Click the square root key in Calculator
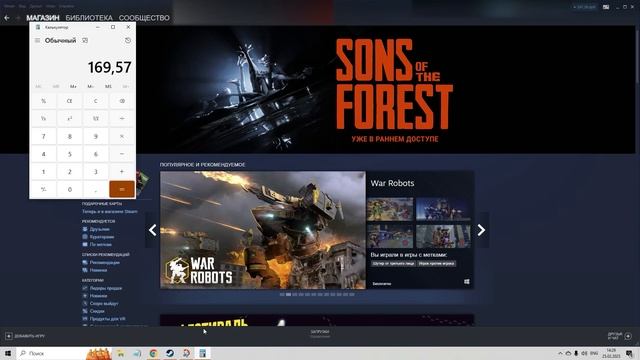 (96, 118)
